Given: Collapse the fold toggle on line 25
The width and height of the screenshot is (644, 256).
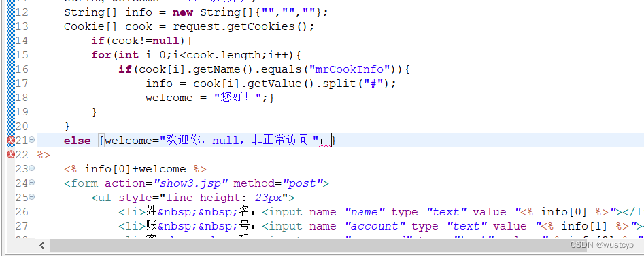Looking at the screenshot, I should coord(32,198).
